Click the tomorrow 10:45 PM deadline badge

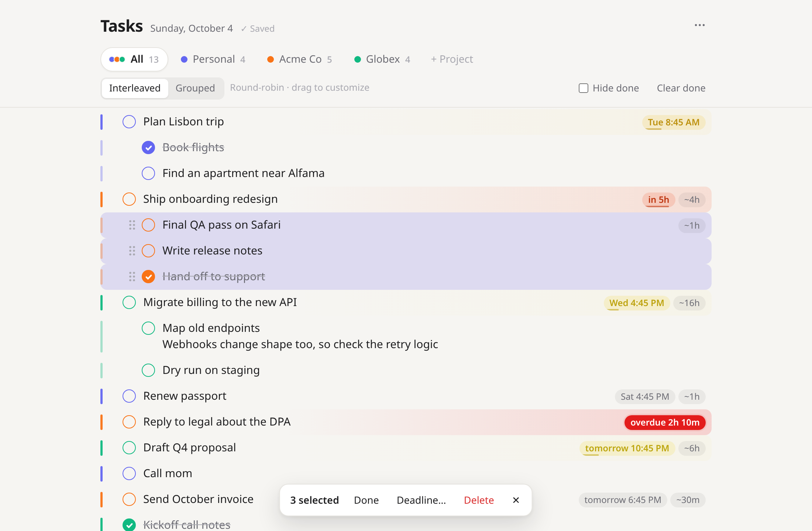pyautogui.click(x=627, y=448)
